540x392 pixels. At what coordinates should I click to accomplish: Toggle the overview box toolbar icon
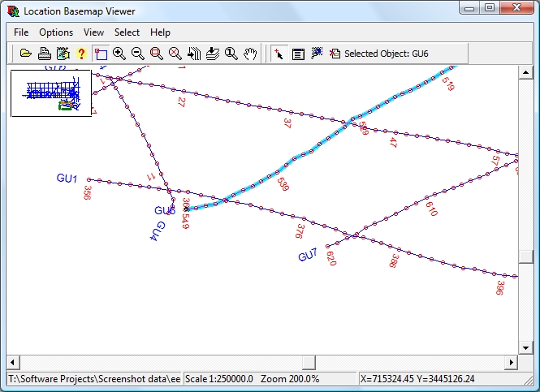coord(101,54)
